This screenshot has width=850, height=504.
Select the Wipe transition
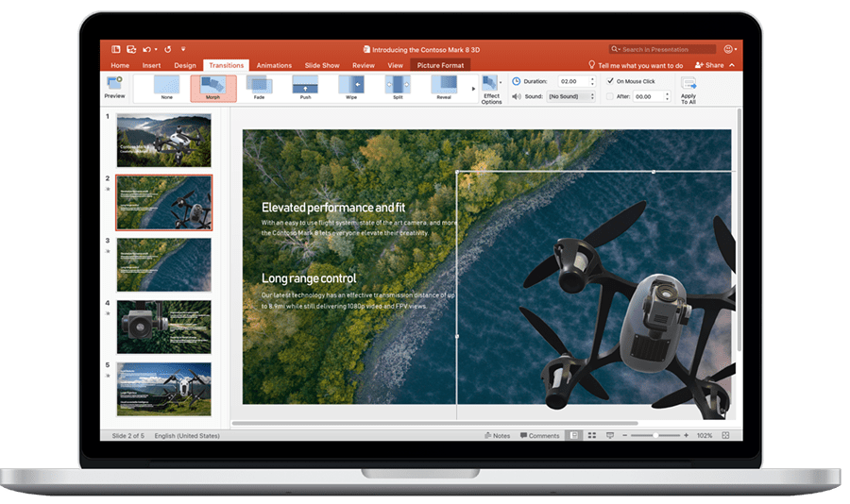pos(351,88)
